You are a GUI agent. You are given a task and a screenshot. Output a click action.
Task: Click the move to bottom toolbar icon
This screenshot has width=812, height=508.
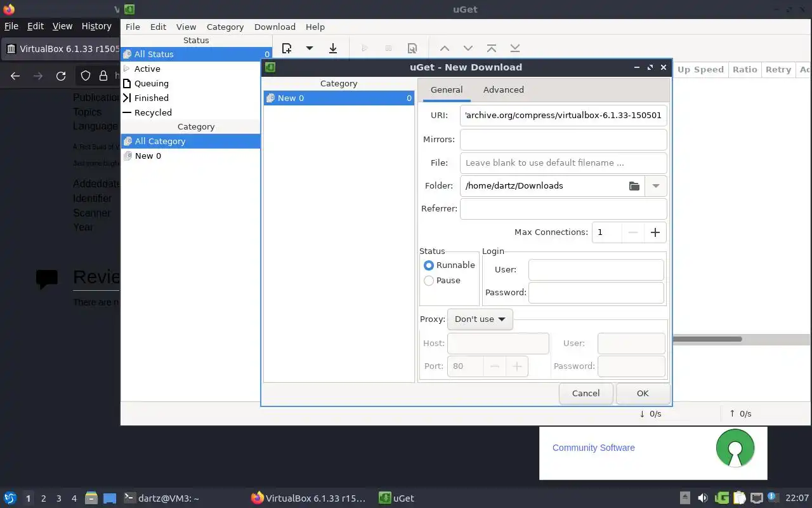[515, 48]
